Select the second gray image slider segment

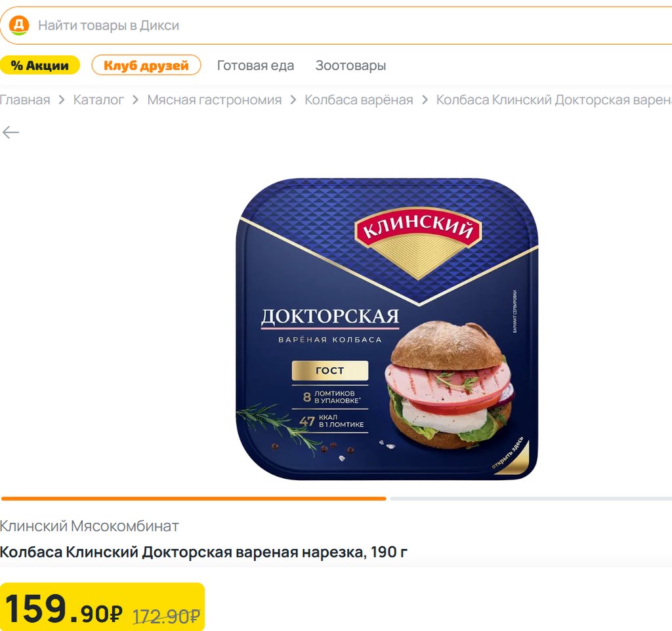pyautogui.click(x=531, y=499)
